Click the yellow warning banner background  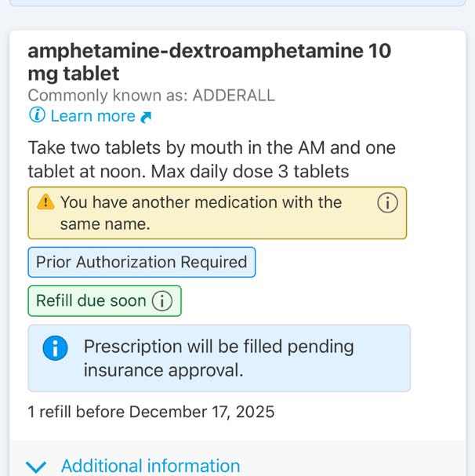click(x=361, y=226)
